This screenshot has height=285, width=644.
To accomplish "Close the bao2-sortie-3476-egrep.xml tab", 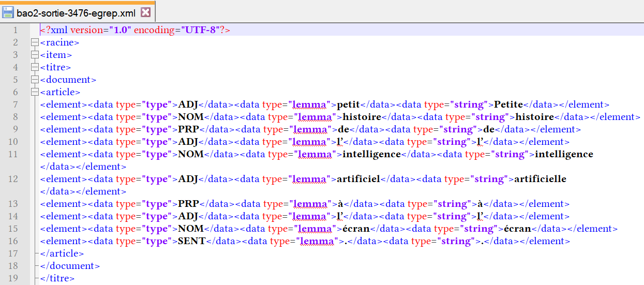I will pyautogui.click(x=145, y=12).
